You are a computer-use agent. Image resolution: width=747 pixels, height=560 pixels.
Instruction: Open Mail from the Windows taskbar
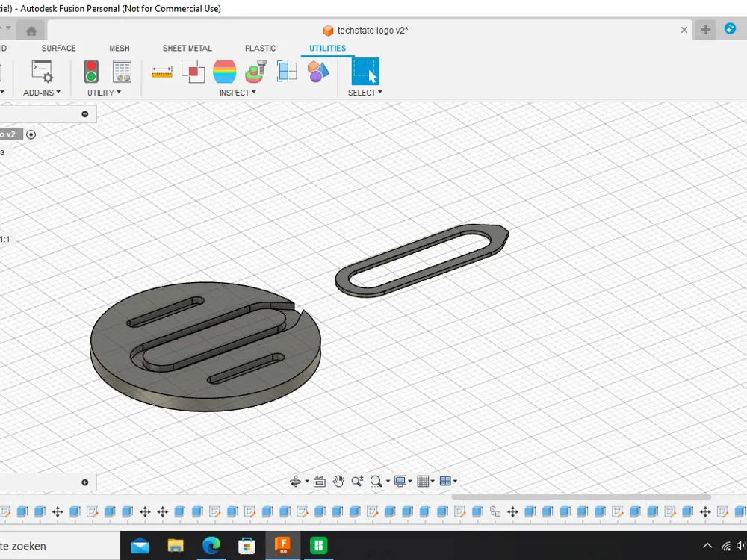click(140, 546)
